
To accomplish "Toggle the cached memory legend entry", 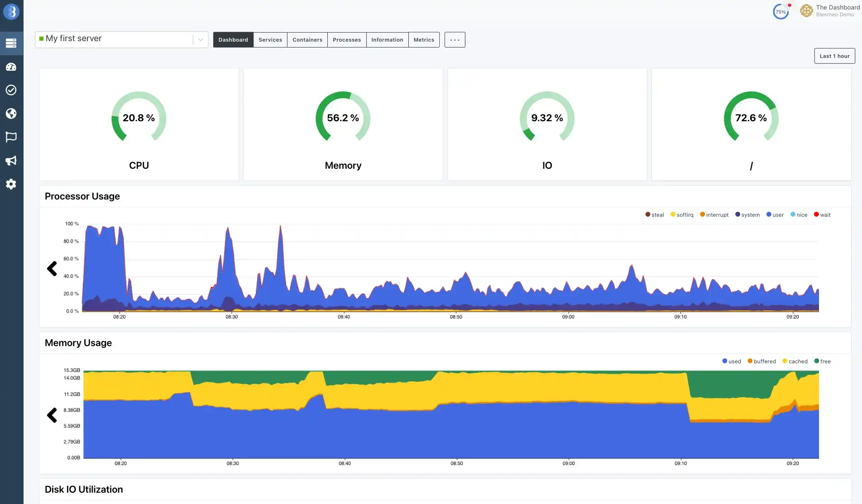I will pyautogui.click(x=795, y=361).
